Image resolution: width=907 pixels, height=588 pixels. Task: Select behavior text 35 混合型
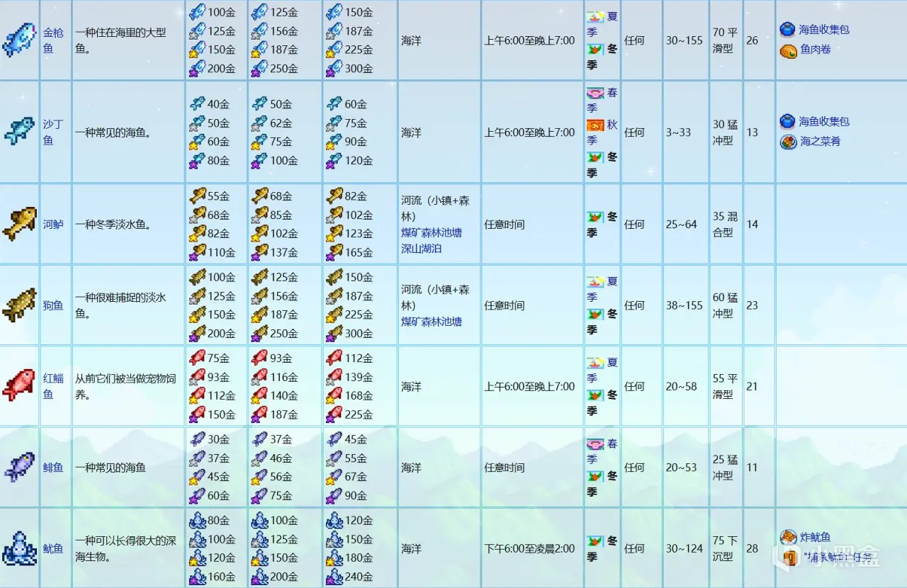[x=725, y=225]
